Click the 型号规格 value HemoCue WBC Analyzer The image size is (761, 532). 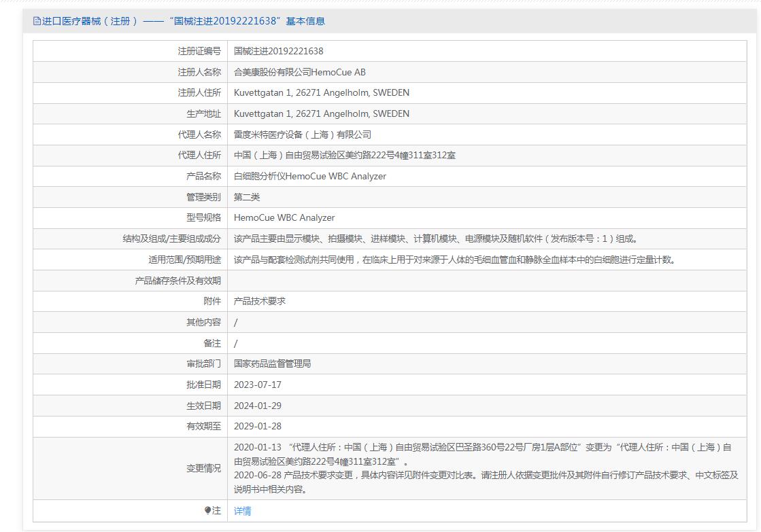pyautogui.click(x=284, y=217)
